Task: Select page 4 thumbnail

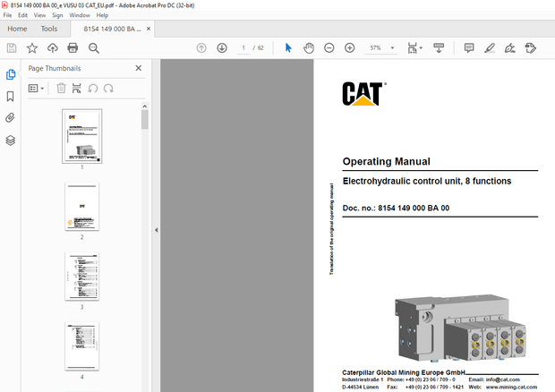Action: click(x=82, y=346)
